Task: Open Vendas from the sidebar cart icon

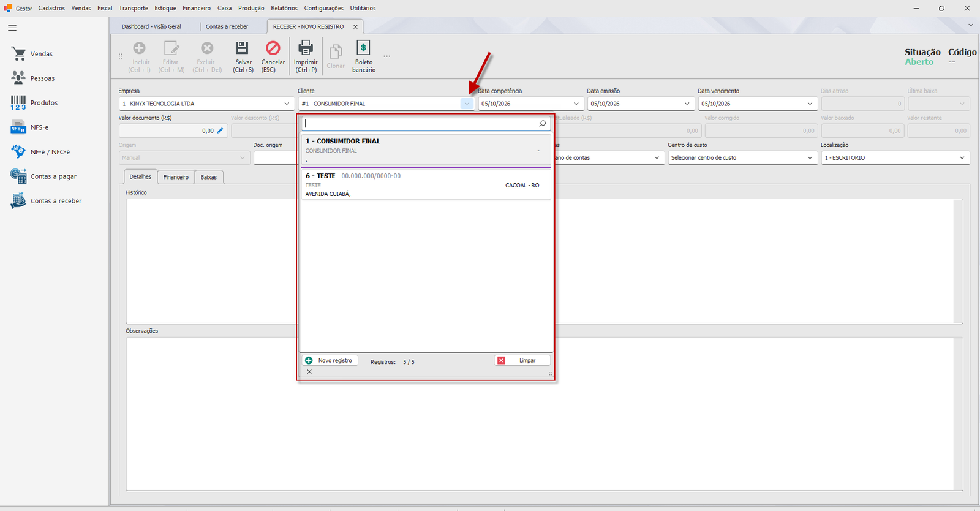Action: point(19,54)
